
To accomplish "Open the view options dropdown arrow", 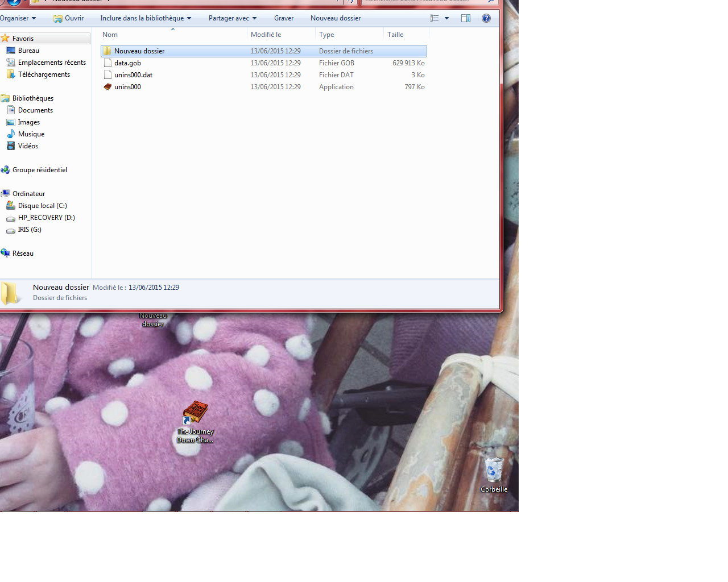I will [446, 18].
